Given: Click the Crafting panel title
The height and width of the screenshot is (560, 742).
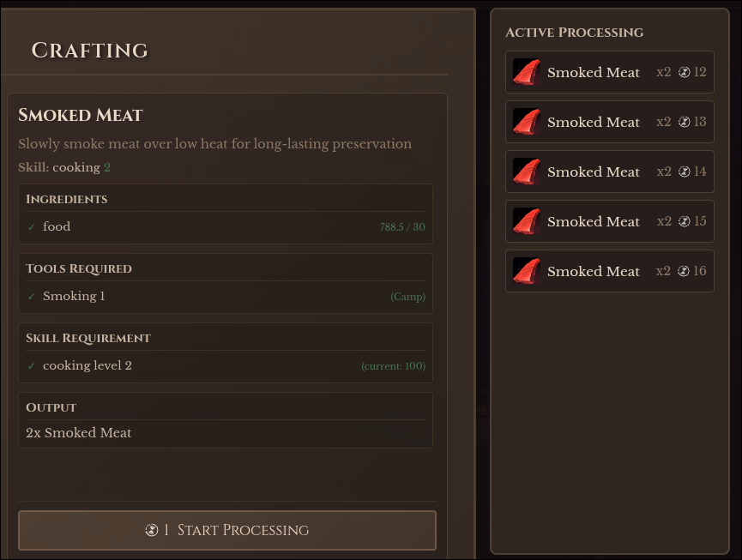Looking at the screenshot, I should click(89, 51).
